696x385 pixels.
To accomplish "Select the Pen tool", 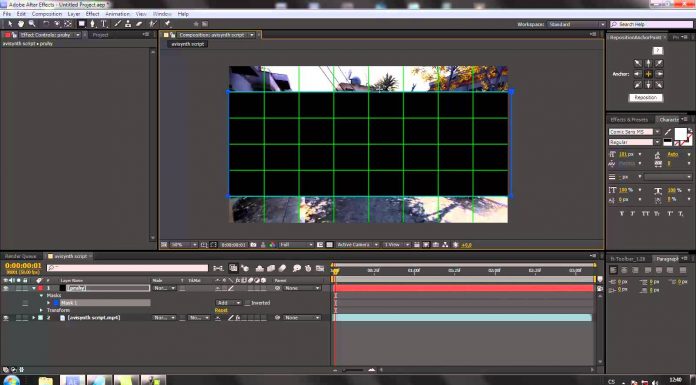I will (x=93, y=24).
